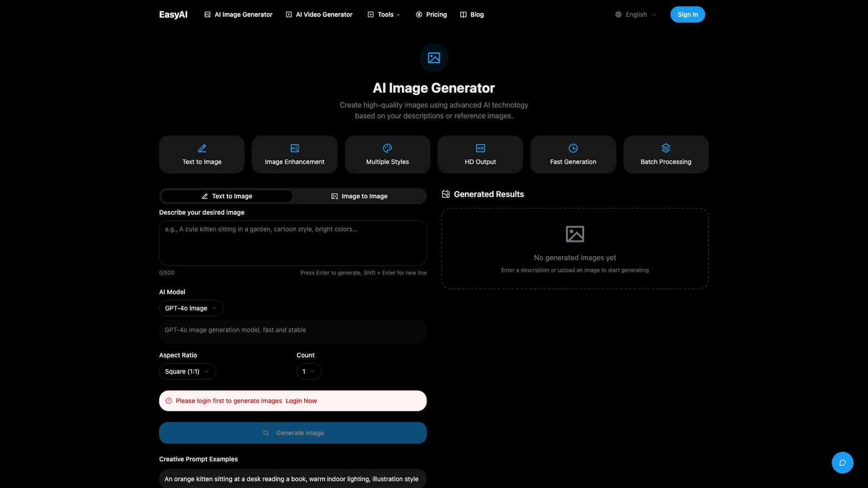Click the Login Now link
This screenshot has width=868, height=488.
(x=301, y=401)
